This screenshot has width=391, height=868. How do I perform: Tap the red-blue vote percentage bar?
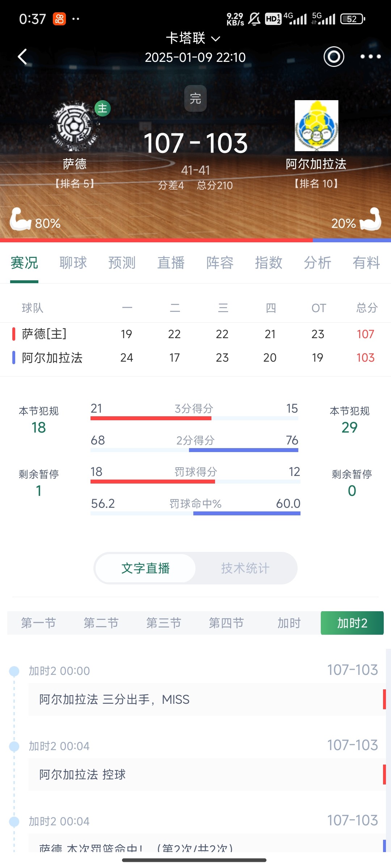pos(195,240)
